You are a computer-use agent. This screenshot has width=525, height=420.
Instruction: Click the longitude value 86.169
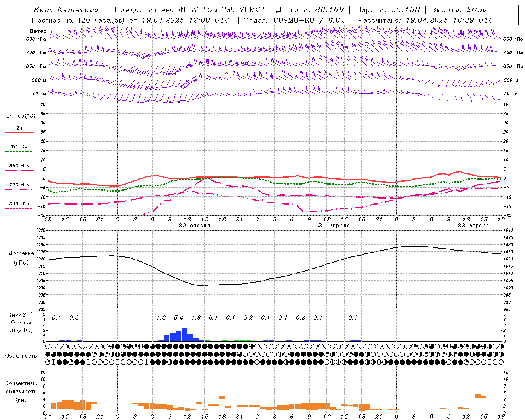(329, 10)
